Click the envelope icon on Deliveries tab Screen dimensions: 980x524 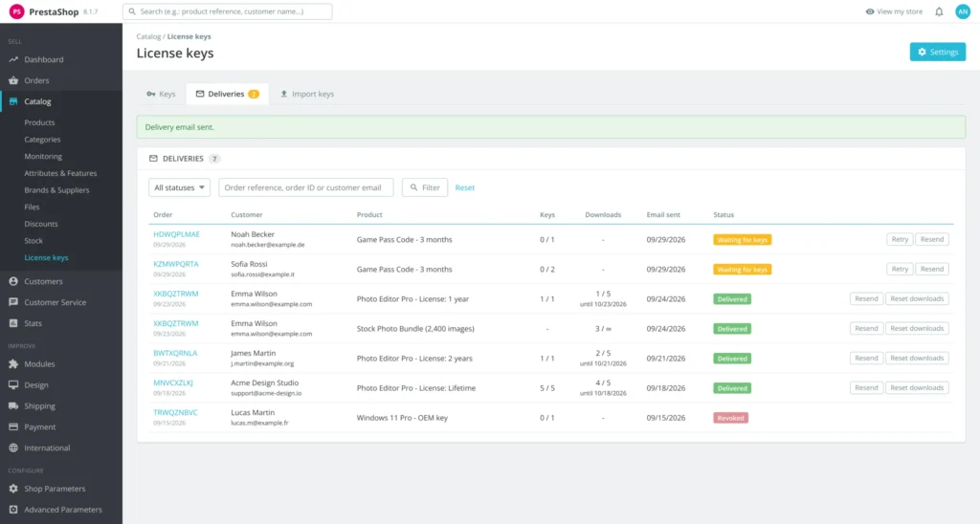click(x=200, y=94)
